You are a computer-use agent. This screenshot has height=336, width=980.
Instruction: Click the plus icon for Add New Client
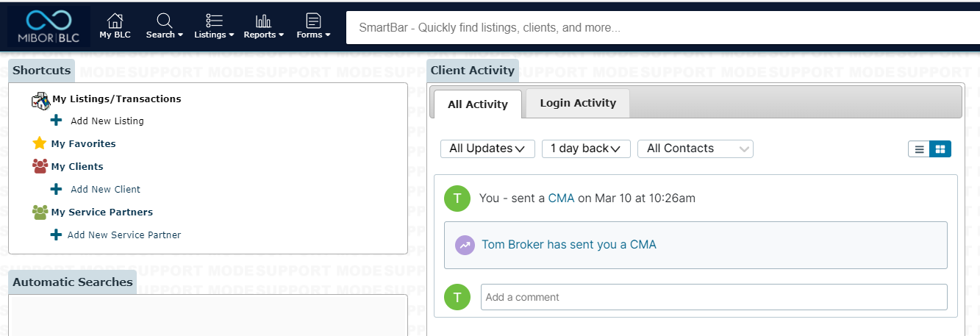coord(56,189)
